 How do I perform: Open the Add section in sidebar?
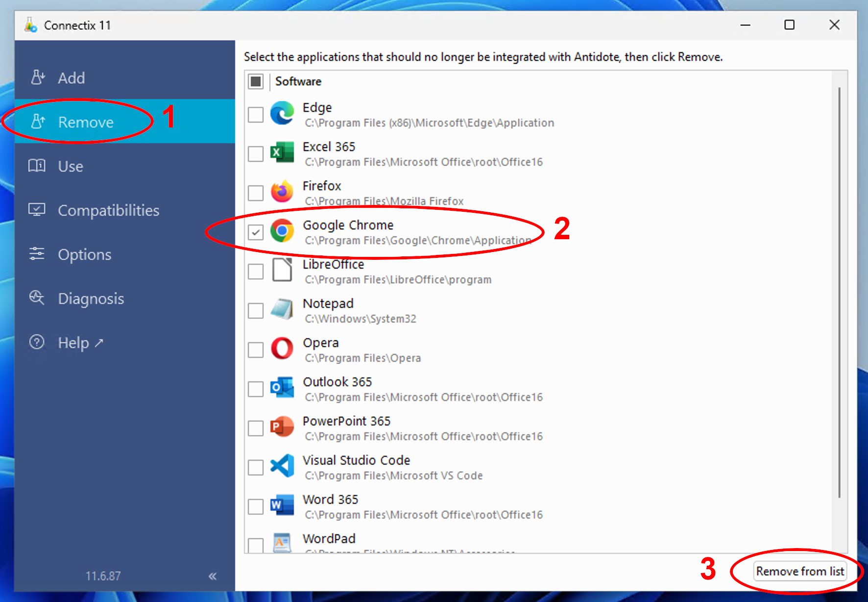pyautogui.click(x=71, y=78)
